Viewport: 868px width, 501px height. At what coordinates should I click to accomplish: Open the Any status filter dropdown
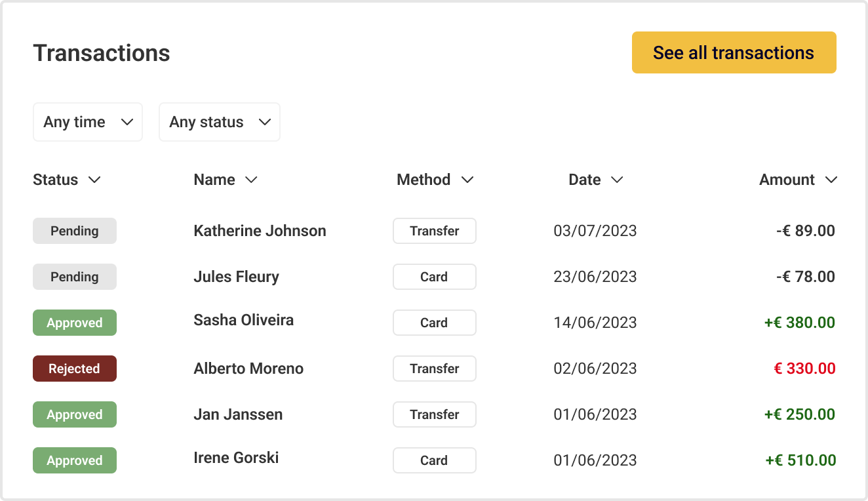click(220, 122)
